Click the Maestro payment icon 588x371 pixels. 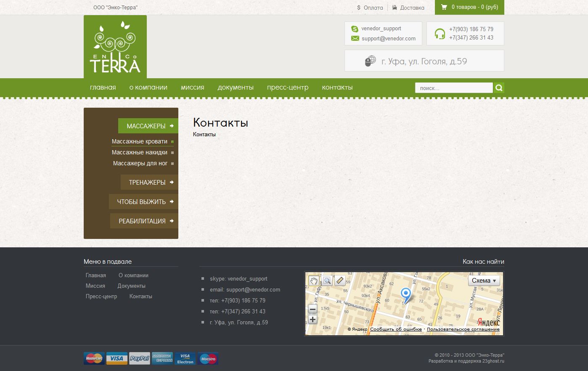(208, 358)
